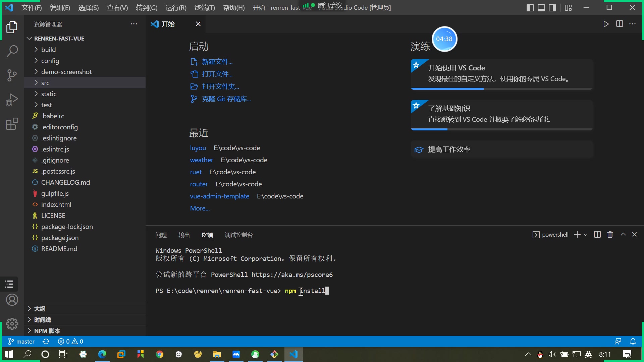Open the 终端(T) menu
The width and height of the screenshot is (644, 362).
coord(205,7)
